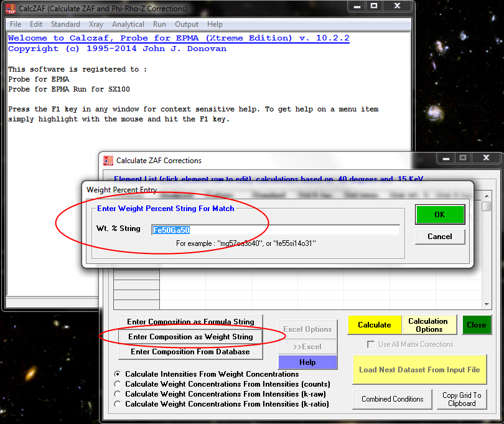
Task: Select Weight Concentrations From Intensities (k-ratio)
Action: pos(118,404)
